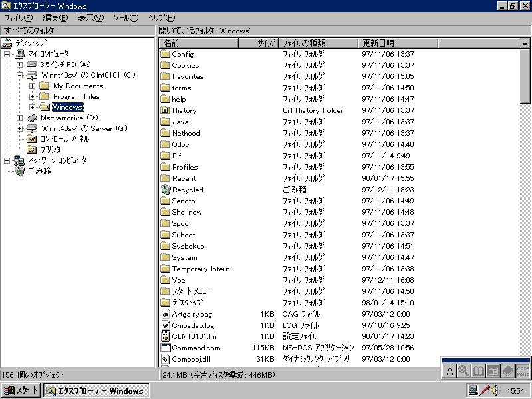This screenshot has height=399, width=532.
Task: Select the System folder name
Action: coord(184,257)
